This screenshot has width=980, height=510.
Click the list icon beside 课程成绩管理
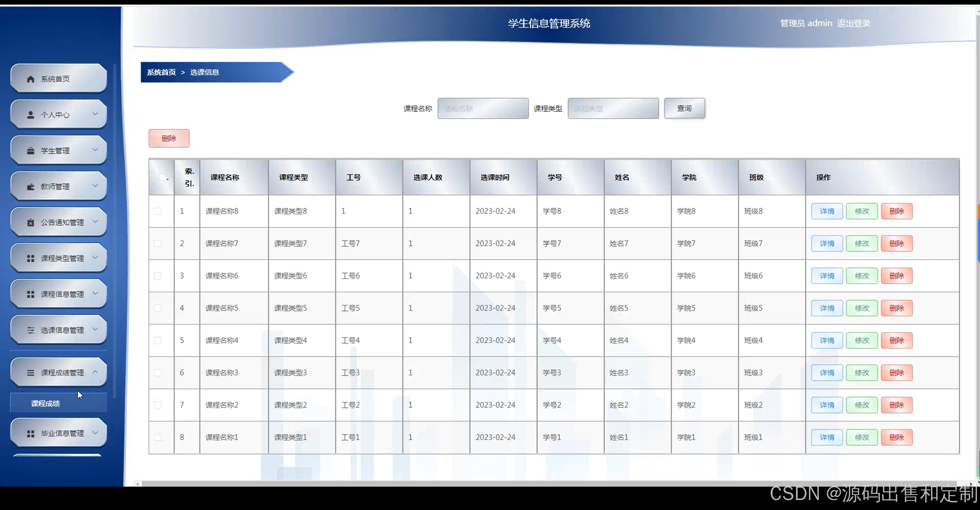pos(31,373)
